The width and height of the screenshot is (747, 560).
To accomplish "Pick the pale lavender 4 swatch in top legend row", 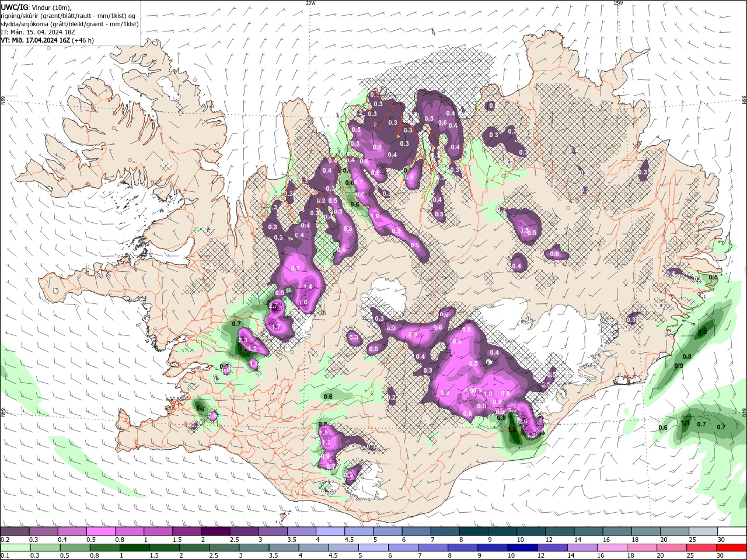I will pyautogui.click(x=329, y=531).
